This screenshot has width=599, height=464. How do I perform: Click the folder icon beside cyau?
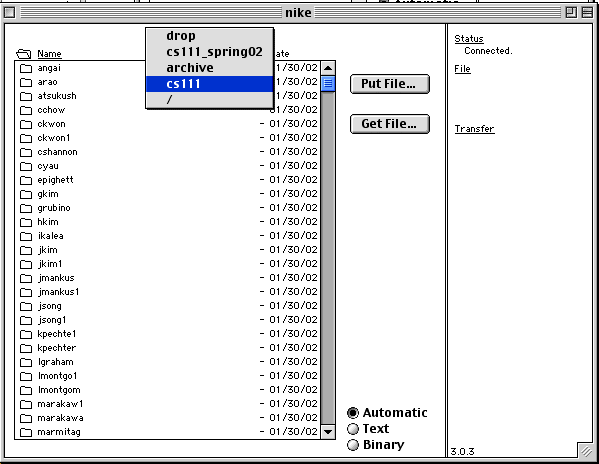(x=26, y=167)
